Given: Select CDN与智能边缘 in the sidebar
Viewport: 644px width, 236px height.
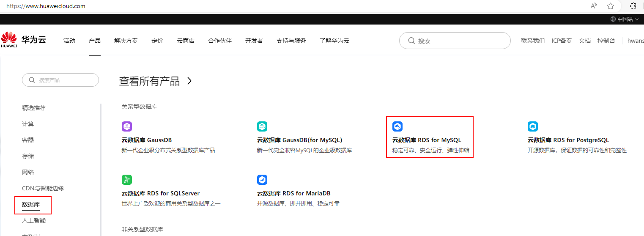Looking at the screenshot, I should pos(43,188).
